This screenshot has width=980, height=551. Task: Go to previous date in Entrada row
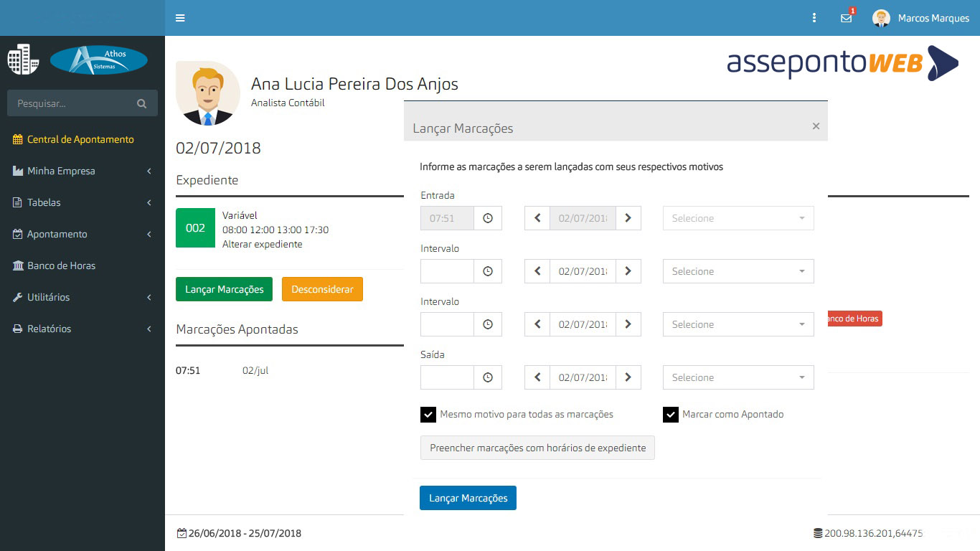537,218
